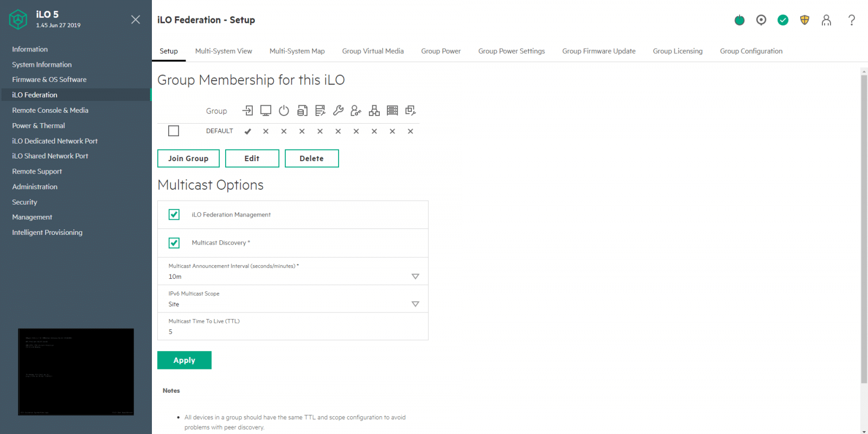Image resolution: width=868 pixels, height=434 pixels.
Task: Toggle Multicast Discovery checkbox
Action: pos(174,243)
